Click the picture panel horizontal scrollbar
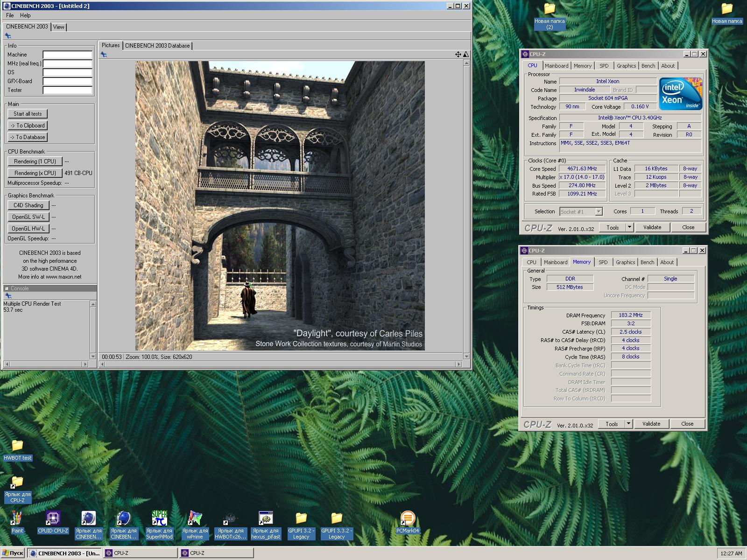Screen dimensions: 747x560 [280, 364]
